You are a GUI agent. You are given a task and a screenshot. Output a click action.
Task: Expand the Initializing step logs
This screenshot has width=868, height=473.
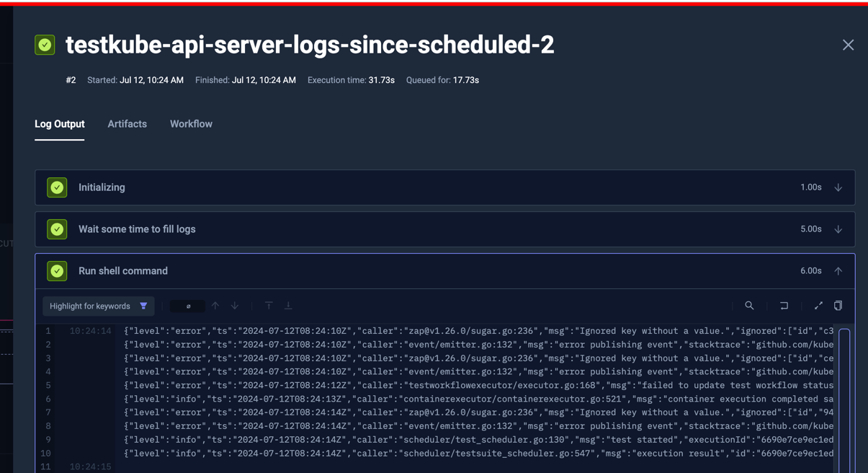[838, 187]
